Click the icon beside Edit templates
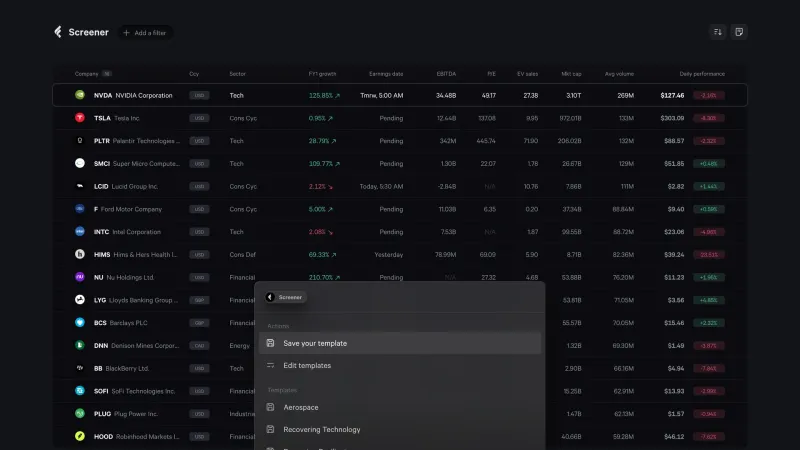 (x=270, y=365)
